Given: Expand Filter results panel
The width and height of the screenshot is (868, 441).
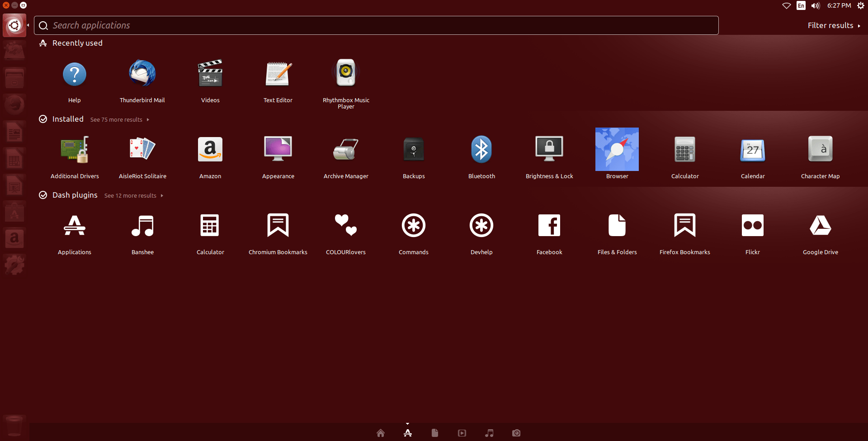Looking at the screenshot, I should click(x=834, y=25).
